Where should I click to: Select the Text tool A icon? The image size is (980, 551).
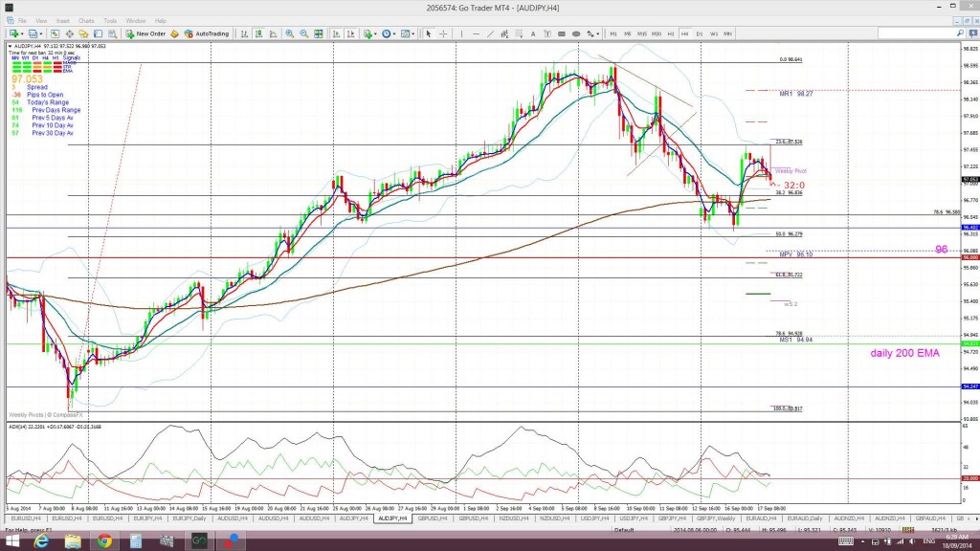(533, 33)
